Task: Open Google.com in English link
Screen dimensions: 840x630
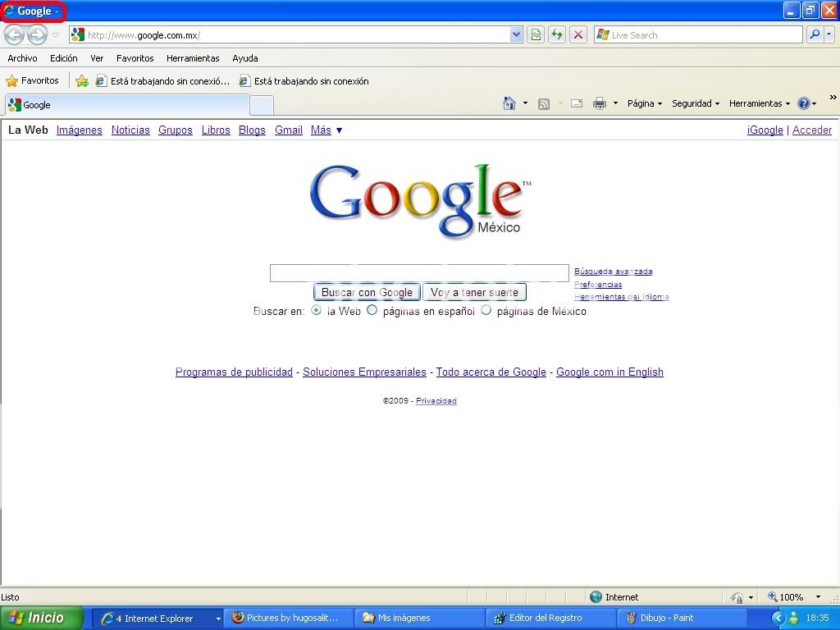Action: (609, 372)
